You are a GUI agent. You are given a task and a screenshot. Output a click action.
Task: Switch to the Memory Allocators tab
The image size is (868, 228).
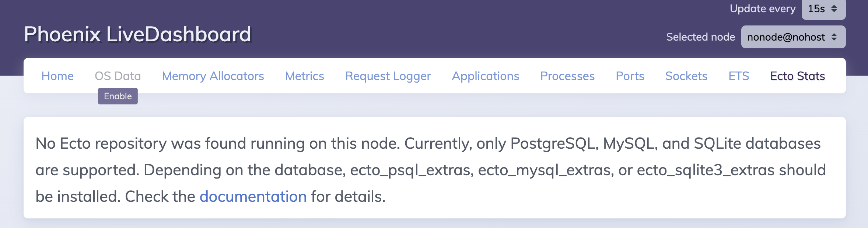(x=213, y=76)
